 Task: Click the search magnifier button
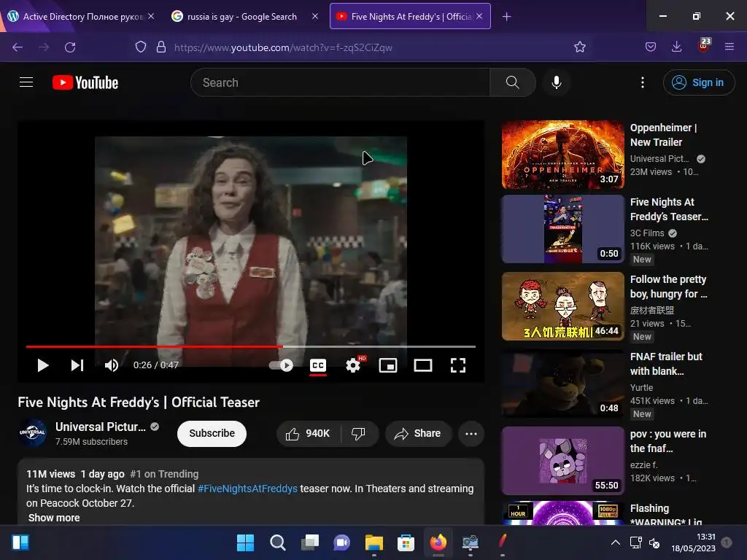point(513,82)
